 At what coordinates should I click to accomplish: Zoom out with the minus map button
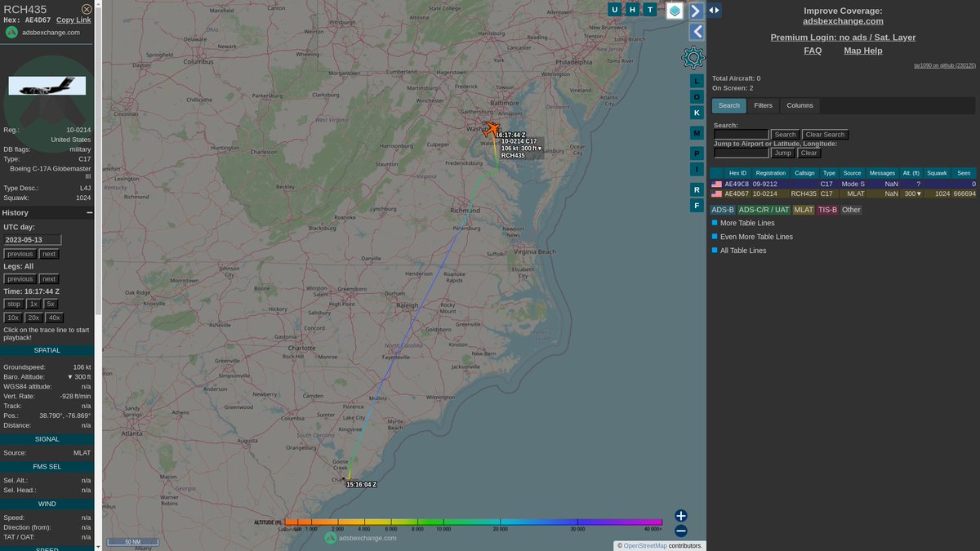click(x=681, y=531)
